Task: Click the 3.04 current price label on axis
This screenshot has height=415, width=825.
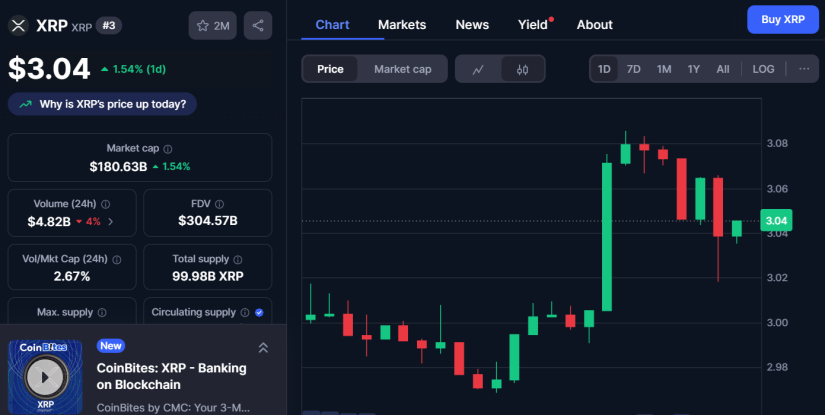Action: (776, 220)
